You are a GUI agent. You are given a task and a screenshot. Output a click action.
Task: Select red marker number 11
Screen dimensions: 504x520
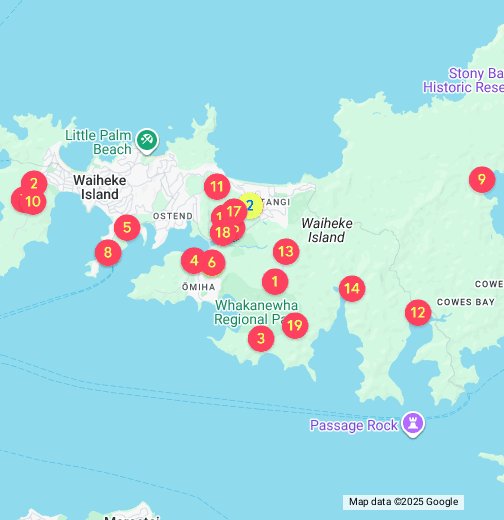click(217, 187)
